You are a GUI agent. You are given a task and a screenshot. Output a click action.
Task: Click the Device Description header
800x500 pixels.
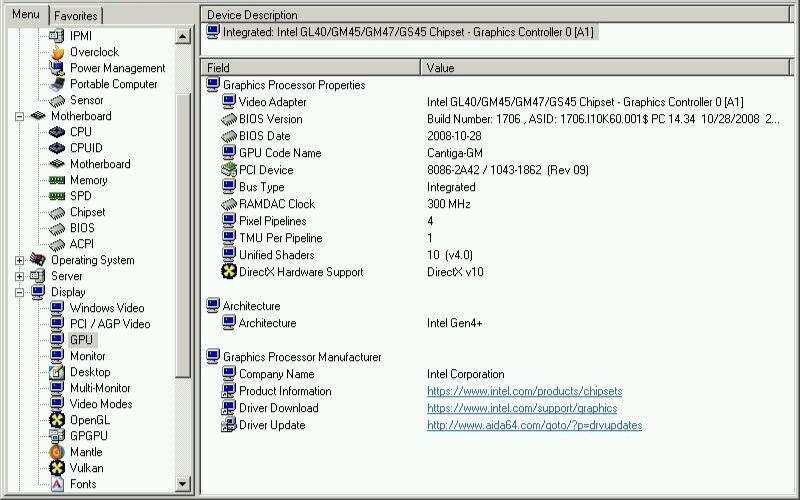(495, 15)
